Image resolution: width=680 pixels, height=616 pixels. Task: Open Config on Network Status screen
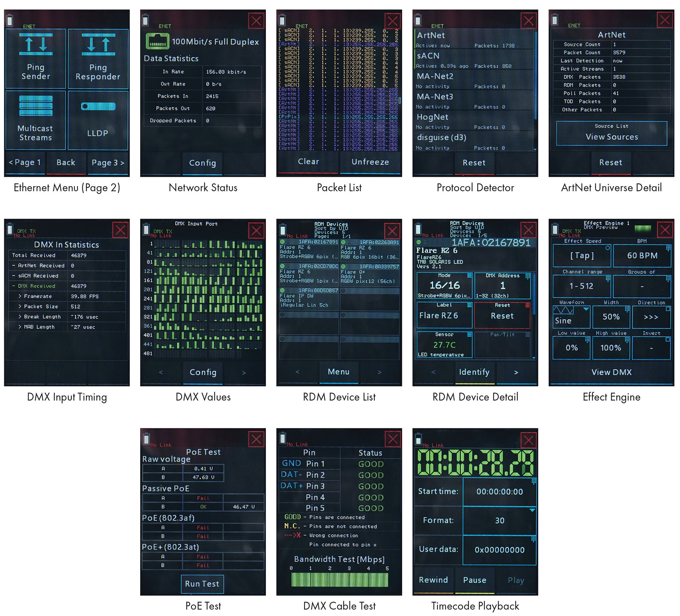point(202,163)
